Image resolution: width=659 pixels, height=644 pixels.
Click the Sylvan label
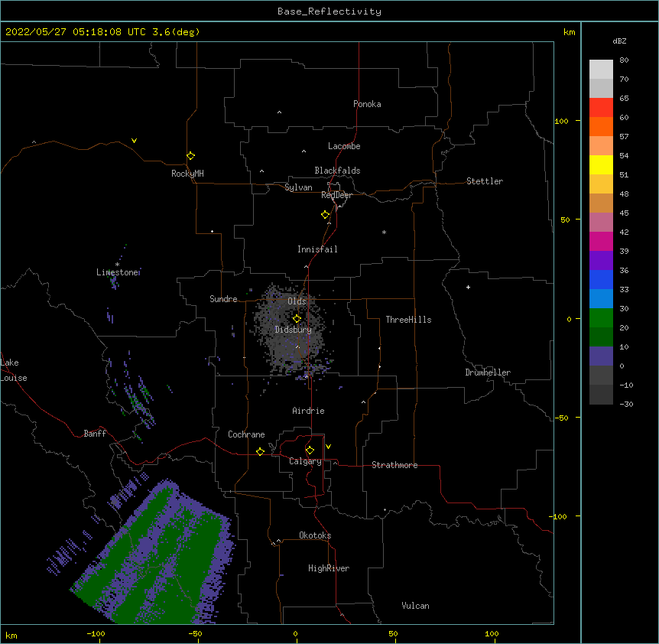click(x=298, y=187)
